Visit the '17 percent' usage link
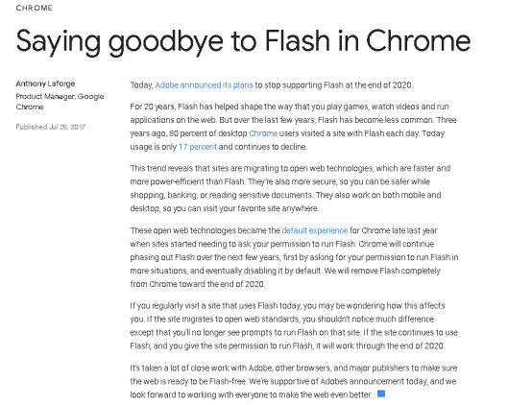532x405 pixels. click(198, 147)
